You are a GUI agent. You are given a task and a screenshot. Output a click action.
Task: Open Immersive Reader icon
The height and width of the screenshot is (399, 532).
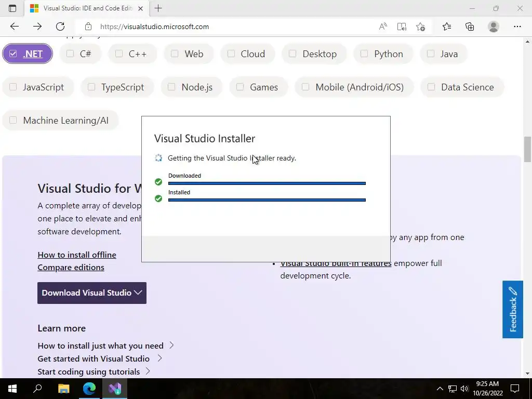pyautogui.click(x=402, y=26)
